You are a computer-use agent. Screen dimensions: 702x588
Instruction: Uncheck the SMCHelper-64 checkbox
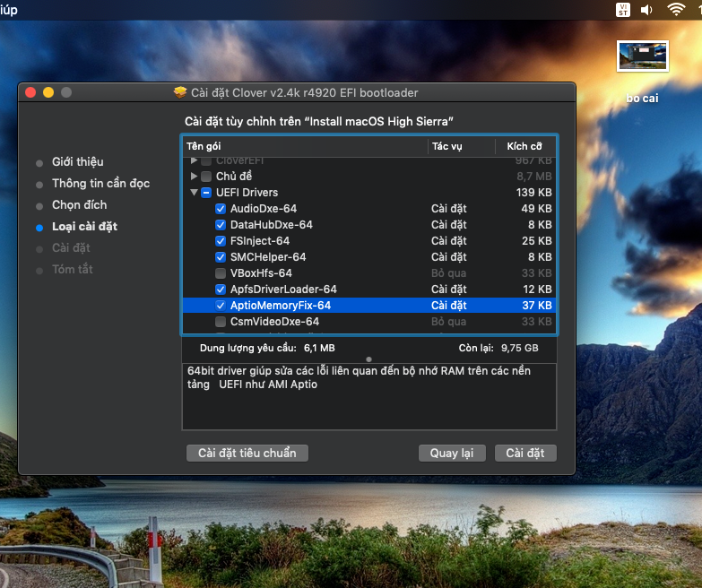221,257
